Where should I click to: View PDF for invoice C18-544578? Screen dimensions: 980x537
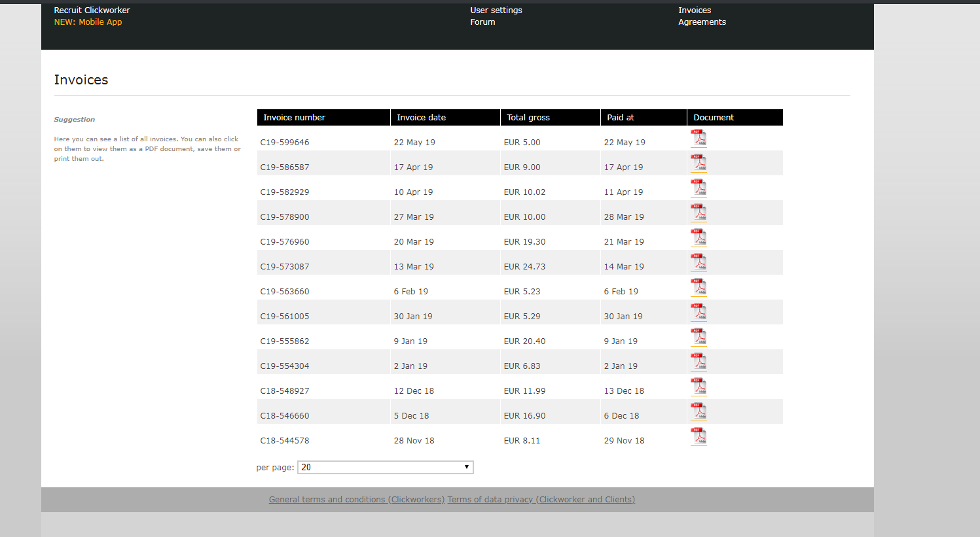[x=699, y=437]
